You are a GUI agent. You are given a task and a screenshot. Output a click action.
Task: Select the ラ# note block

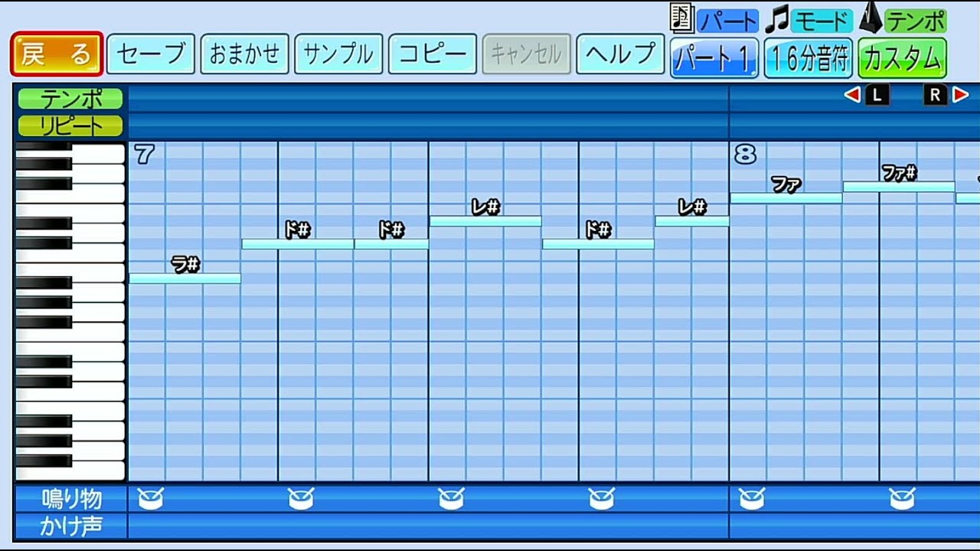pos(185,279)
